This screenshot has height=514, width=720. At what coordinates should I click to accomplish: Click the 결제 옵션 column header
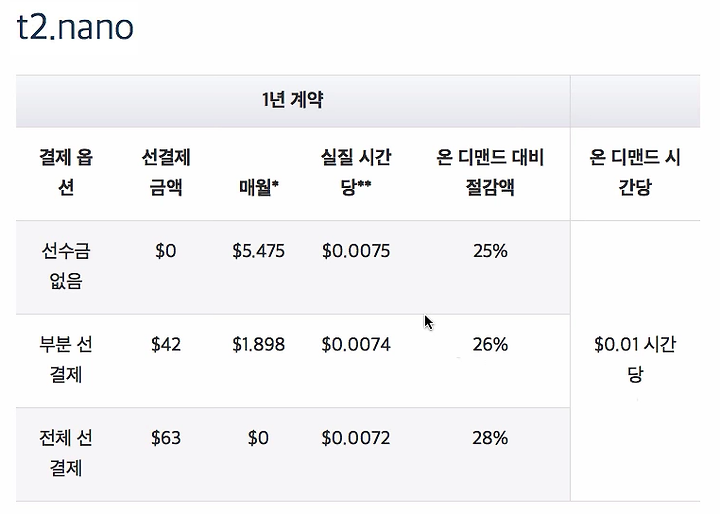(66, 172)
